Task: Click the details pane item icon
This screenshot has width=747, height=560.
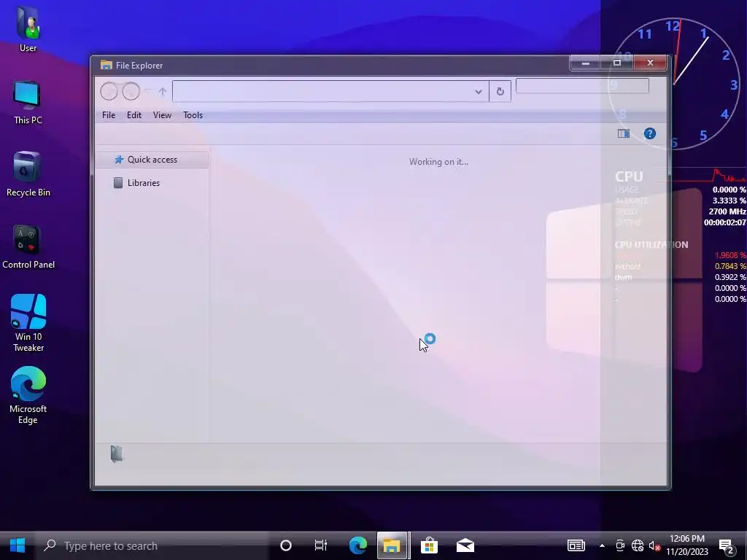Action: 117,454
